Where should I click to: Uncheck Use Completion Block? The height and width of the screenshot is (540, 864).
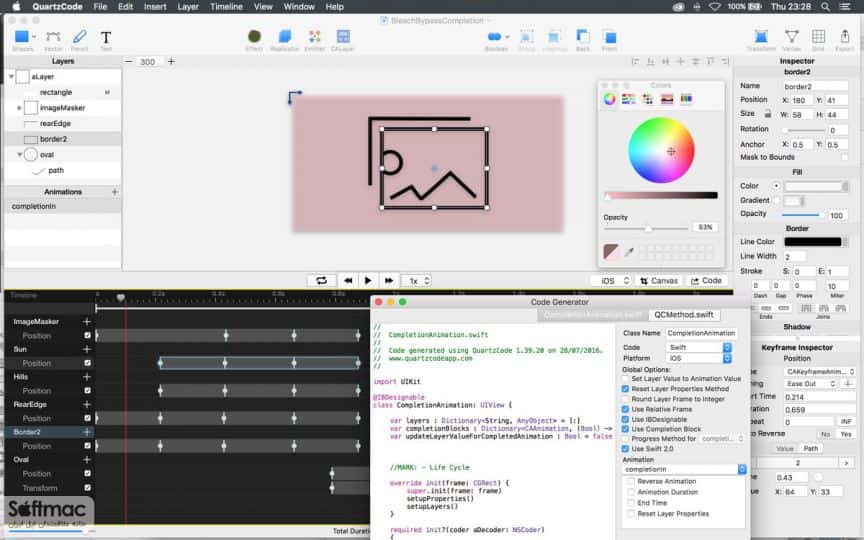(x=625, y=429)
